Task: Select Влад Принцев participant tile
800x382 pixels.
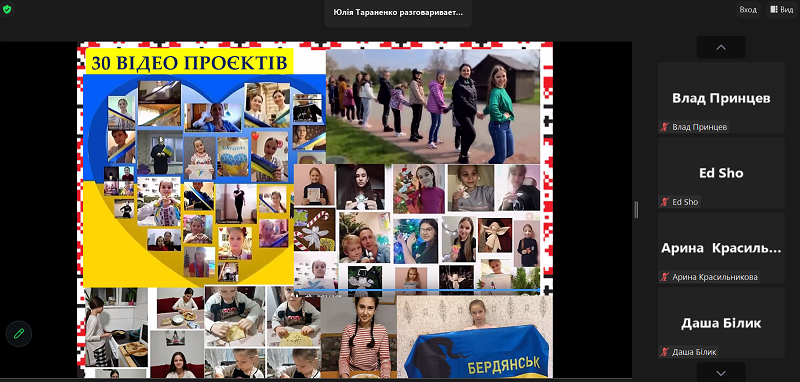Action: click(721, 98)
